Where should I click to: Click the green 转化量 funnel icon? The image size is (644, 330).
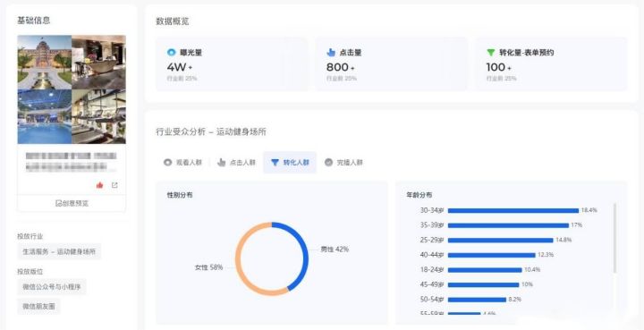[491, 53]
